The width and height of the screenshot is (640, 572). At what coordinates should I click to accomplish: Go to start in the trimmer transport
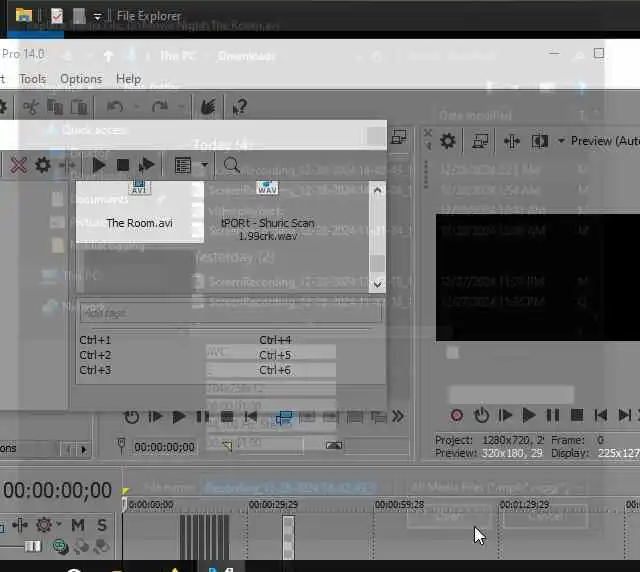[x=251, y=417]
